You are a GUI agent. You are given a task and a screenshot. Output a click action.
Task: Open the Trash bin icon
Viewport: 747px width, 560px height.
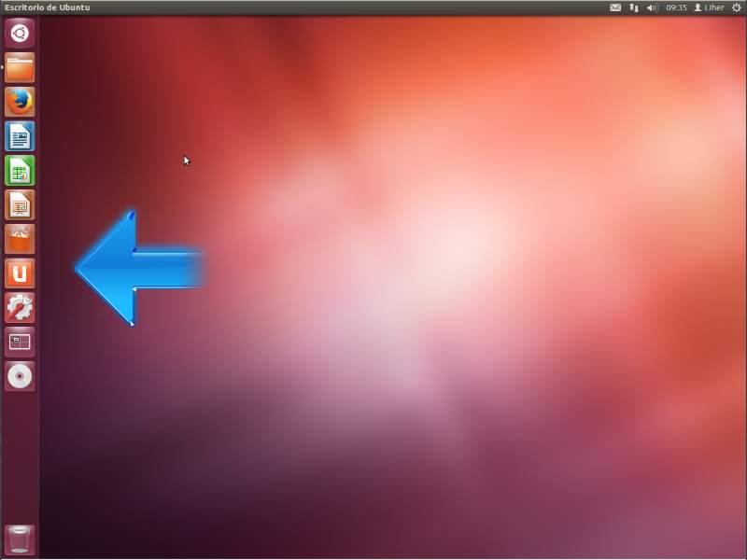click(20, 539)
